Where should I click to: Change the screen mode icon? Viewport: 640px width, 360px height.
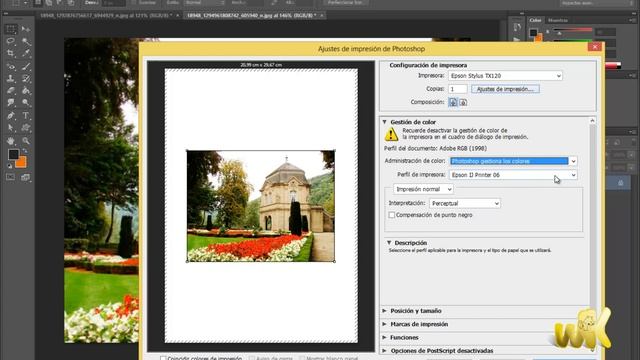26,177
